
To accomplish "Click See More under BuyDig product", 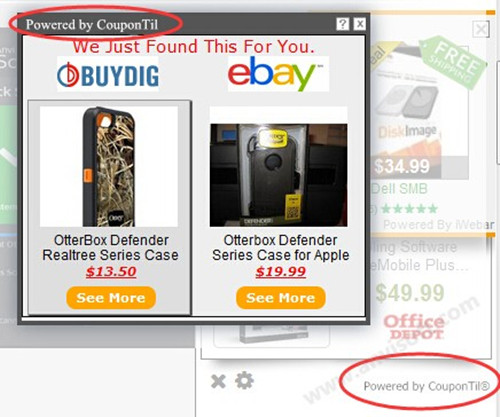I will click(111, 298).
